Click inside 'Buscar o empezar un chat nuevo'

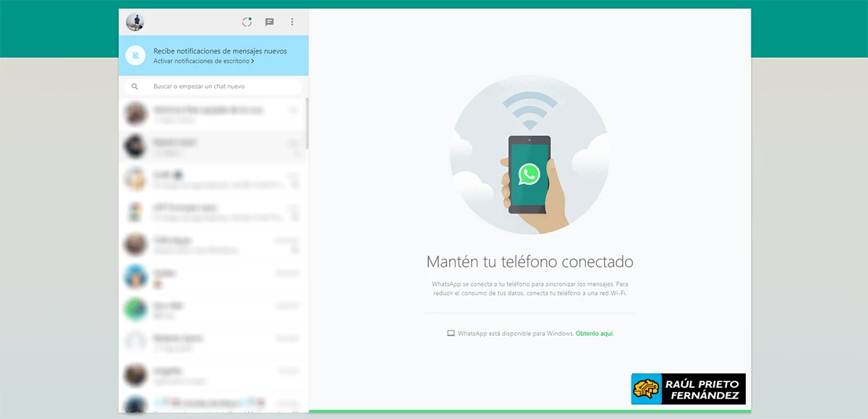[210, 86]
